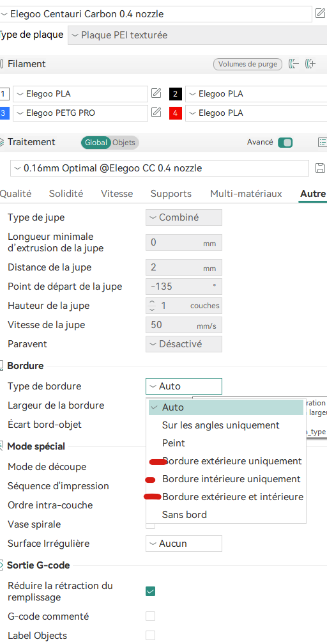Open filament 3 Elegoo PETG PRO dropdown
This screenshot has height=644, width=327.
click(x=80, y=113)
